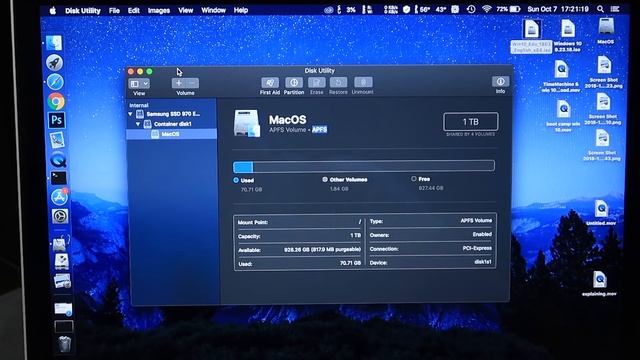Image resolution: width=640 pixels, height=360 pixels.
Task: Select the Untitled.mov desktop file
Action: [601, 213]
